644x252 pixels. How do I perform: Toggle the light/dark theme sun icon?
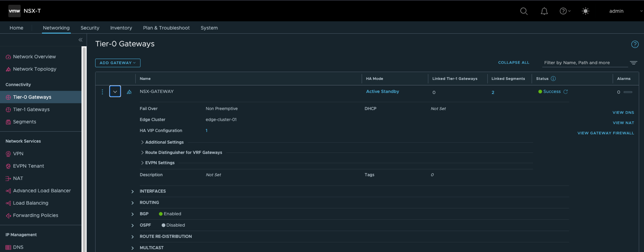click(585, 11)
